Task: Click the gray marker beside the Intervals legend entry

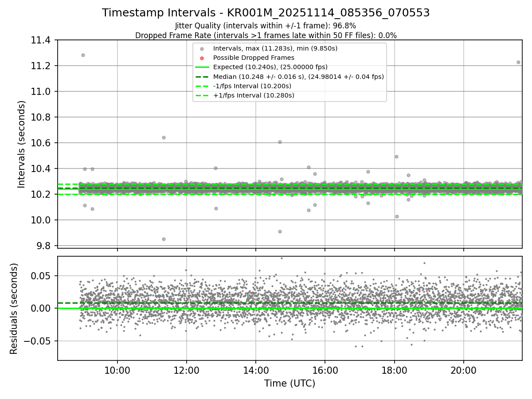Action: 202,49
